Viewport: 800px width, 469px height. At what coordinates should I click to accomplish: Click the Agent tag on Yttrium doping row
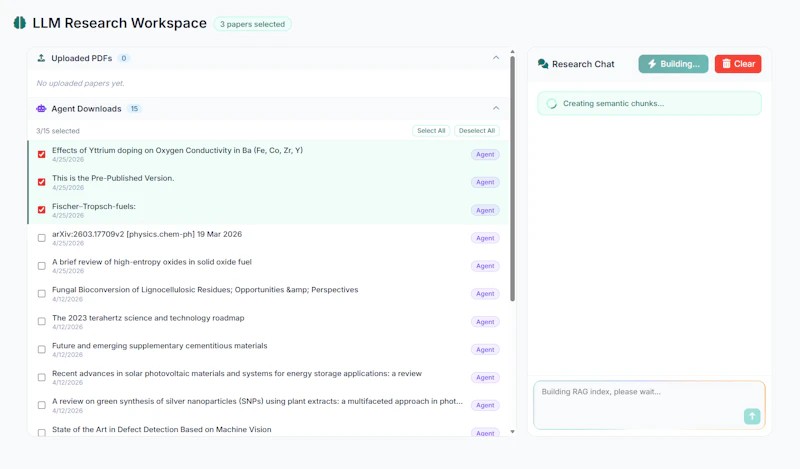click(485, 155)
